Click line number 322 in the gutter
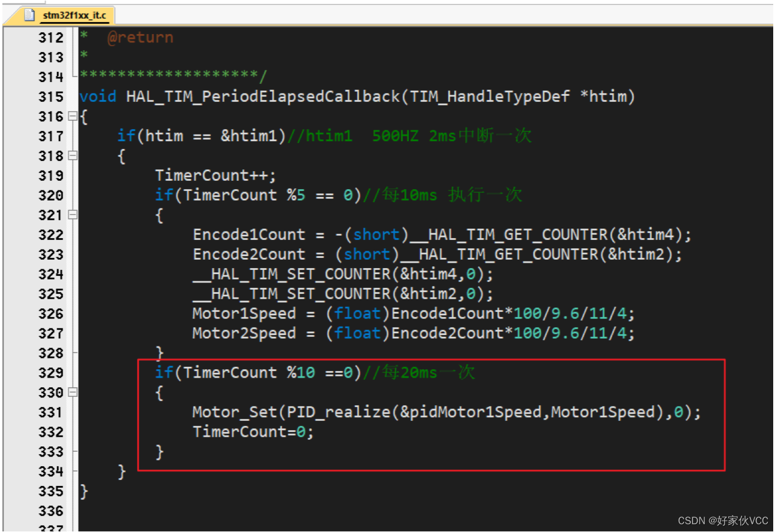This screenshot has width=778, height=532. point(51,235)
